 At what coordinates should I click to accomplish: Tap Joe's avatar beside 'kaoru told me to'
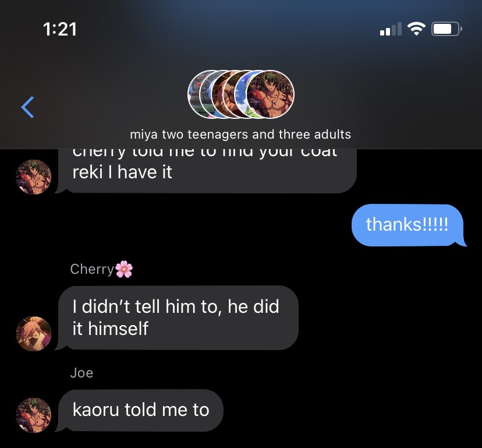click(x=34, y=415)
